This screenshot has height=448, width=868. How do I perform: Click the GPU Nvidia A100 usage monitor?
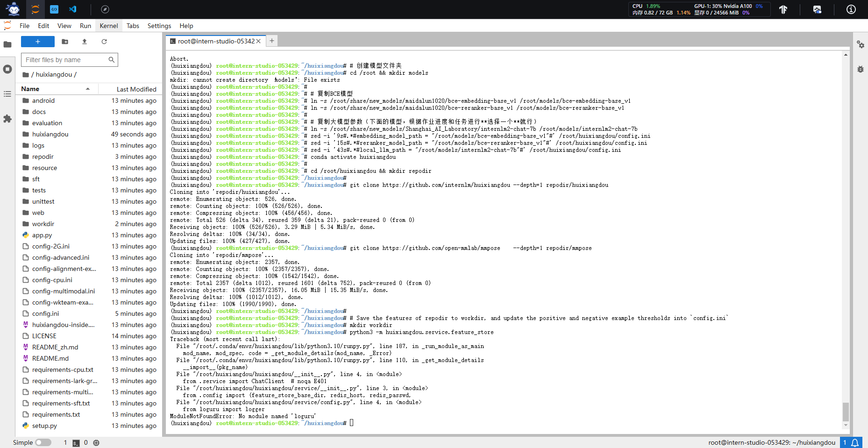click(728, 9)
